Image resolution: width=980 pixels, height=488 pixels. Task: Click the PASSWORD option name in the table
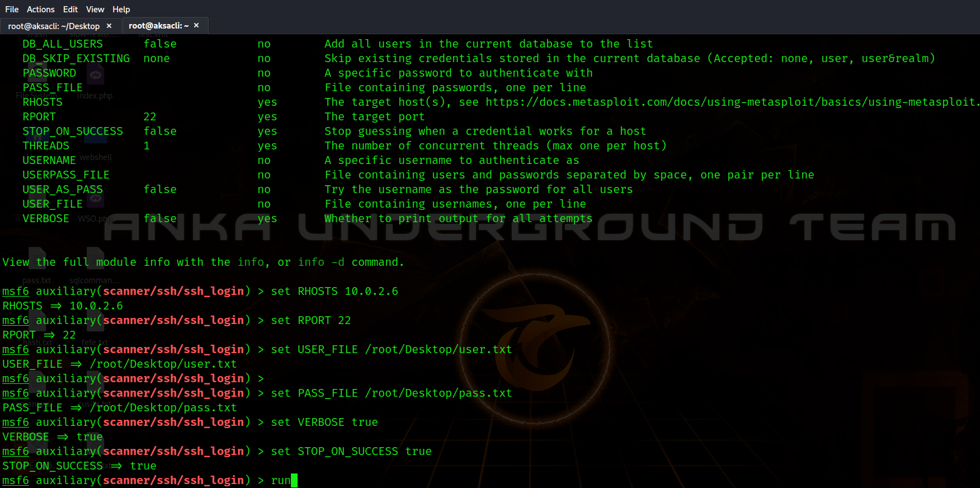[49, 73]
